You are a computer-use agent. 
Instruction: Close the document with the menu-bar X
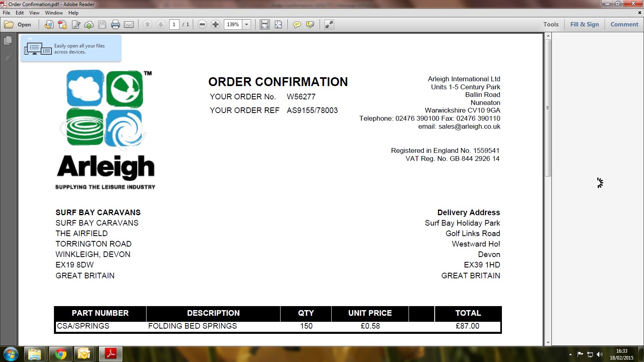[640, 13]
